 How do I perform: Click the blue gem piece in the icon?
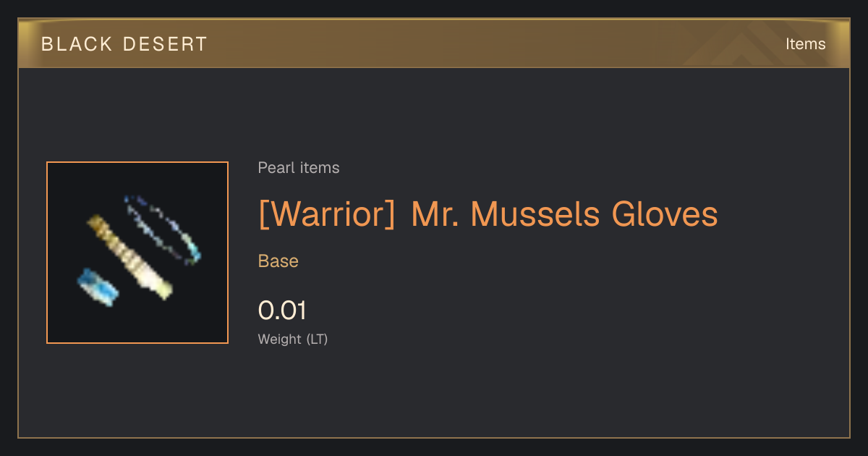tap(98, 286)
